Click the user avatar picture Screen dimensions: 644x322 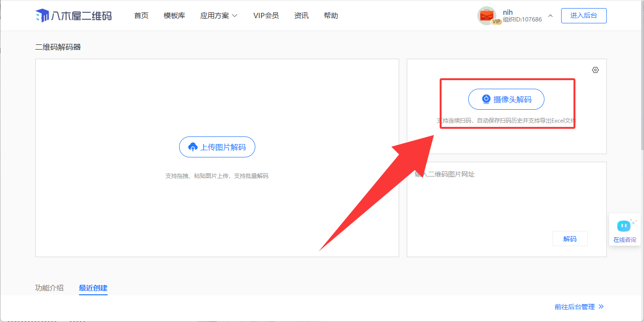point(487,16)
